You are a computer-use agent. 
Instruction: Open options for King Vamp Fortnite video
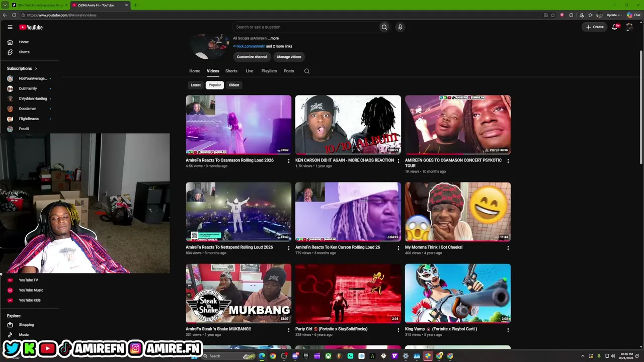(x=508, y=330)
